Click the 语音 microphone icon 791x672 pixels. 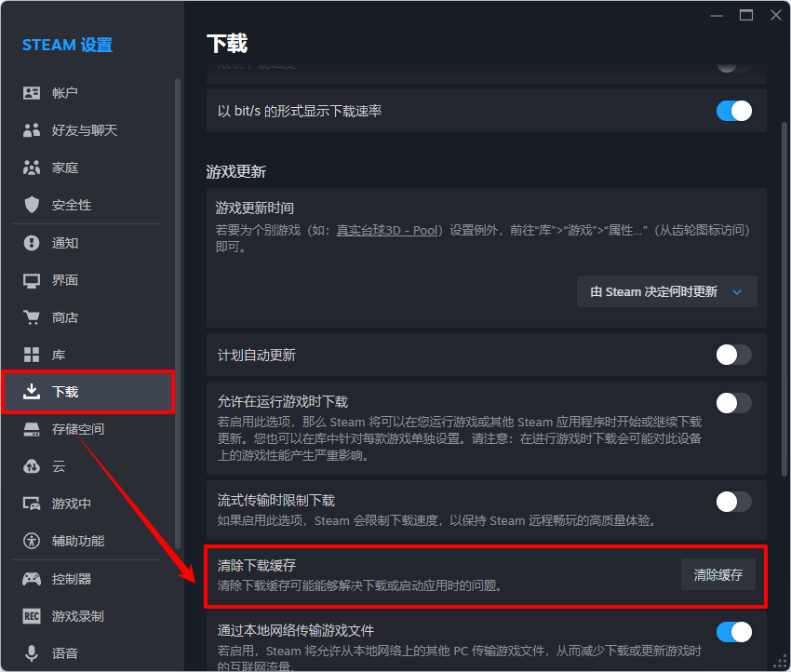[x=32, y=653]
